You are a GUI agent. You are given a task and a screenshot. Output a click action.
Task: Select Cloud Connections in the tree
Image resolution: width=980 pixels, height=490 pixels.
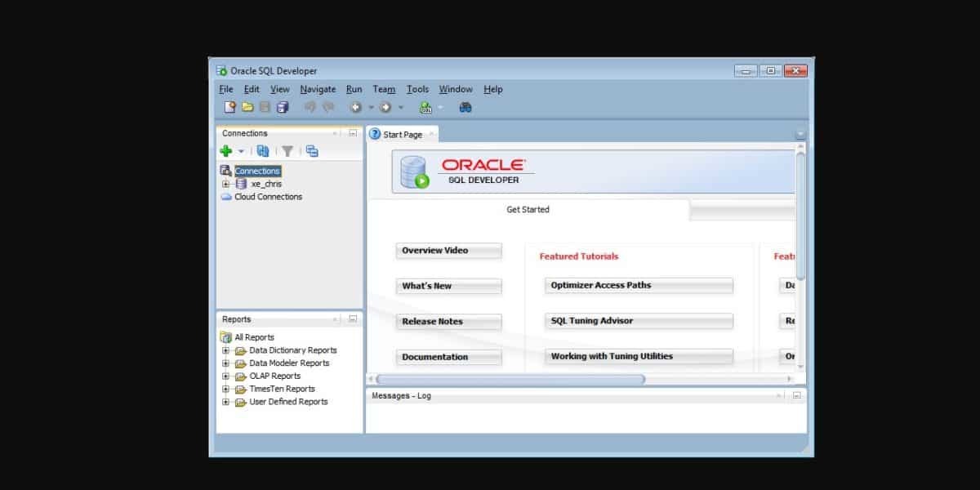pyautogui.click(x=268, y=197)
